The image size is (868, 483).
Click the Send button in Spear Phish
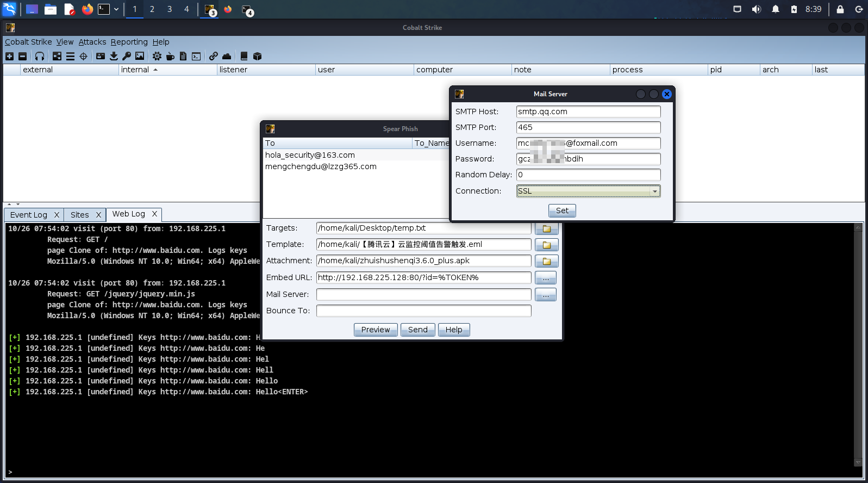417,330
